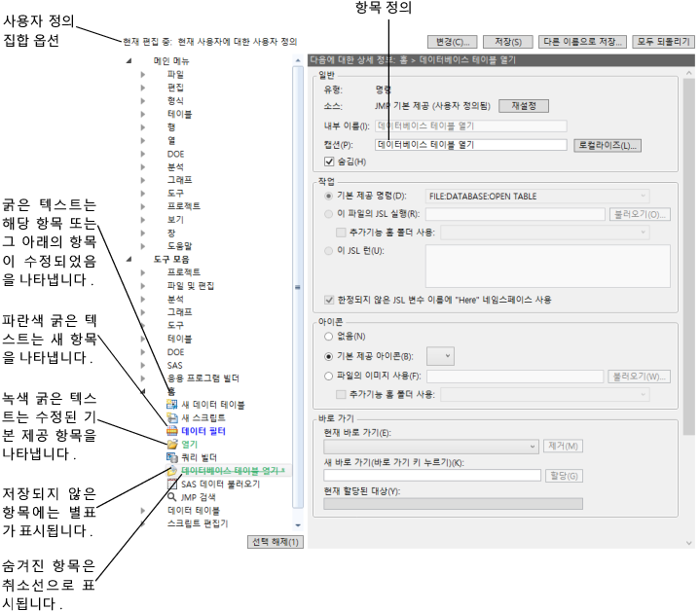Select the DOE item under 메인 메뉴
Viewport: 700px width, 611px height.
pos(175,154)
